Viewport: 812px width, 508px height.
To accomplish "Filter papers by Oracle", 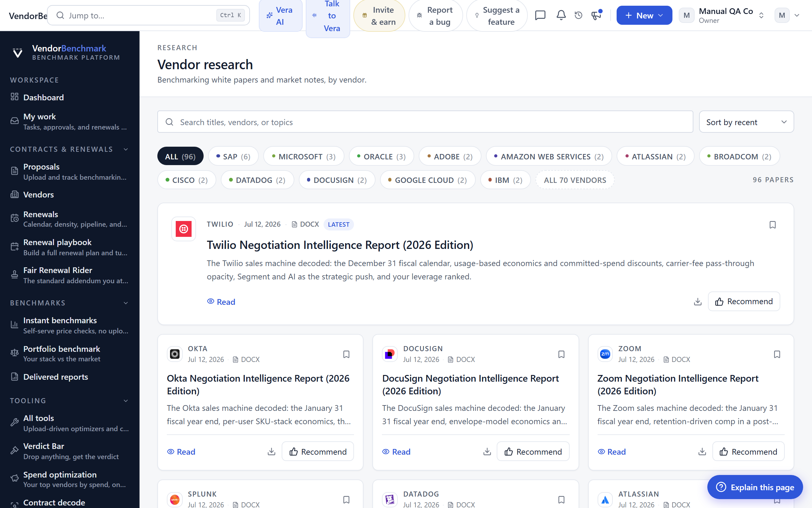I will [381, 157].
